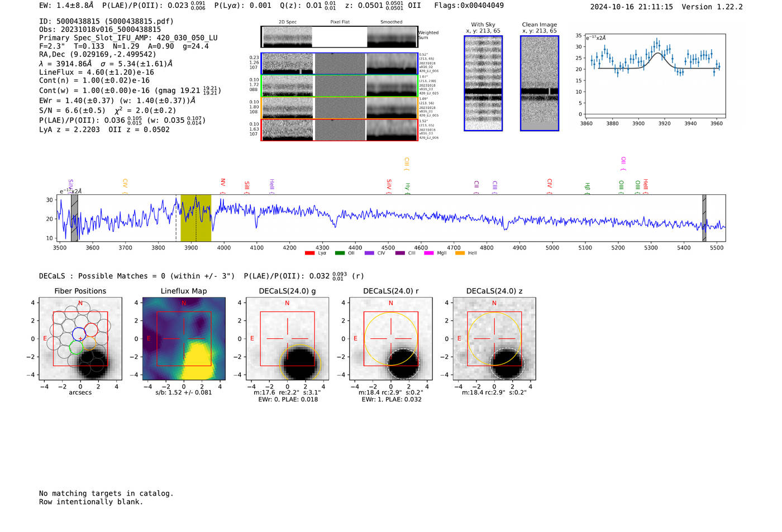The width and height of the screenshot is (782, 532).
Task: Click the green Hβ line label
Action: pyautogui.click(x=587, y=188)
